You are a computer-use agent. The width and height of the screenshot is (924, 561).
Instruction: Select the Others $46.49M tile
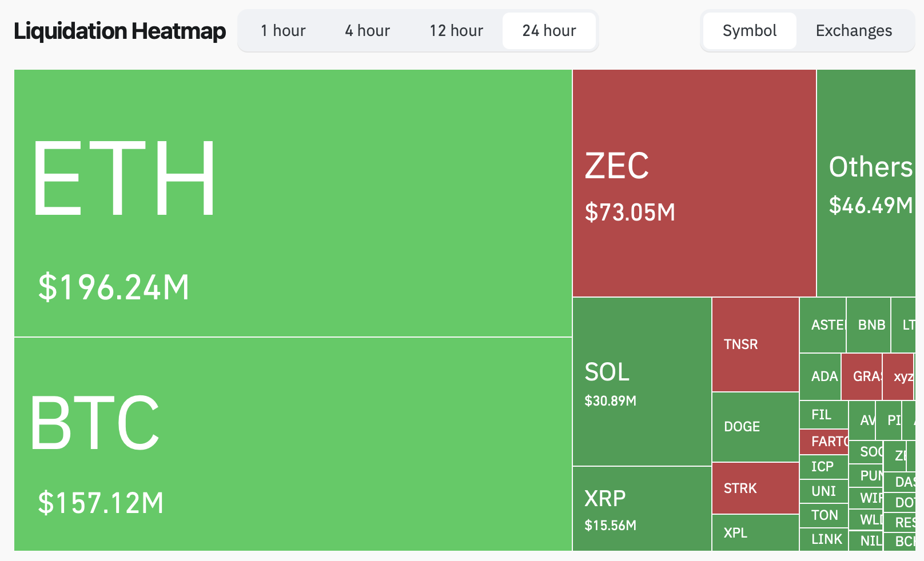pyautogui.click(x=866, y=183)
